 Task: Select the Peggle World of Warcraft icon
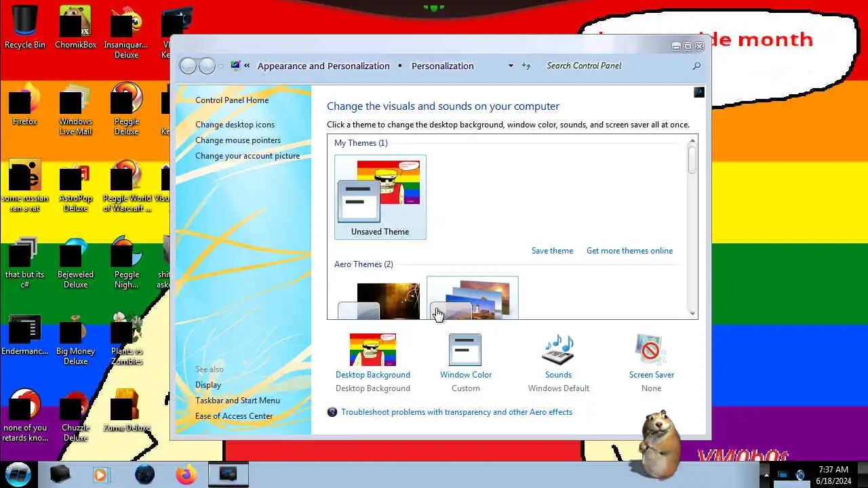pos(126,186)
